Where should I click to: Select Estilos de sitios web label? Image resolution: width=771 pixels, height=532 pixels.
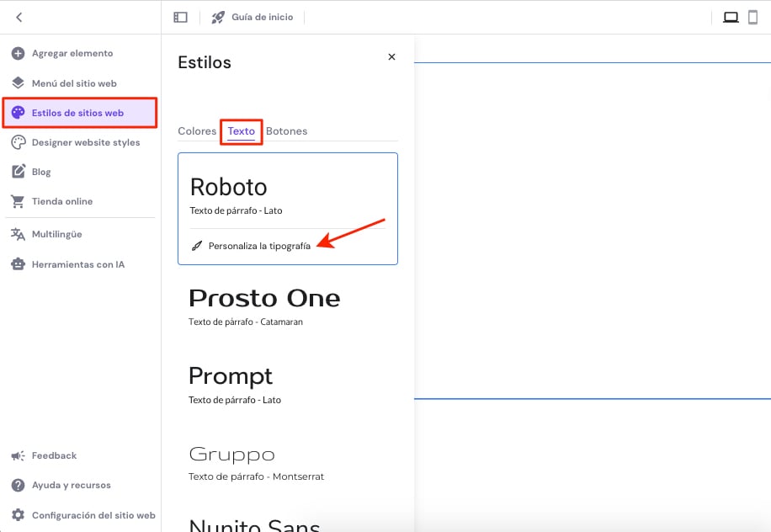tap(77, 113)
